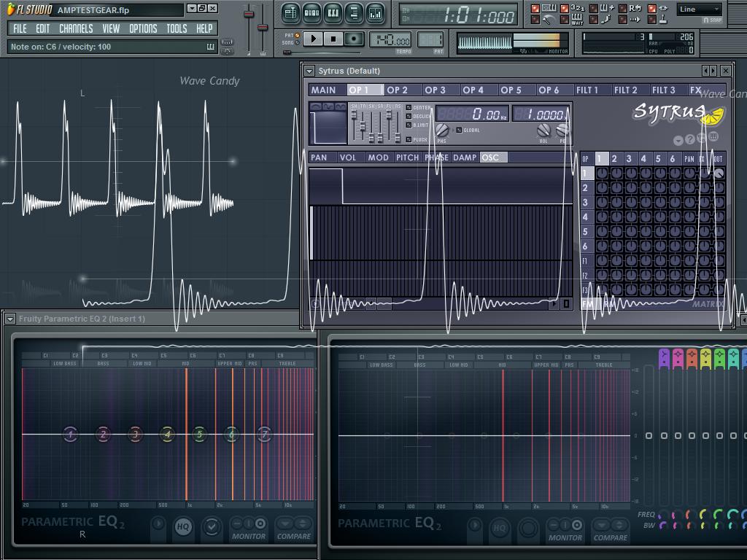
Task: Open the Playlist window from toolbar
Action: click(x=290, y=13)
